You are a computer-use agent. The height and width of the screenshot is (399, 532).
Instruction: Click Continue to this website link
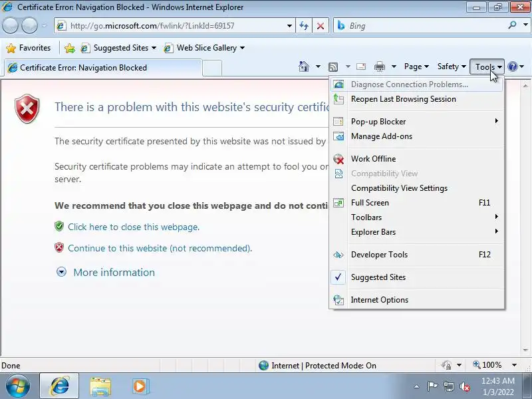click(160, 248)
